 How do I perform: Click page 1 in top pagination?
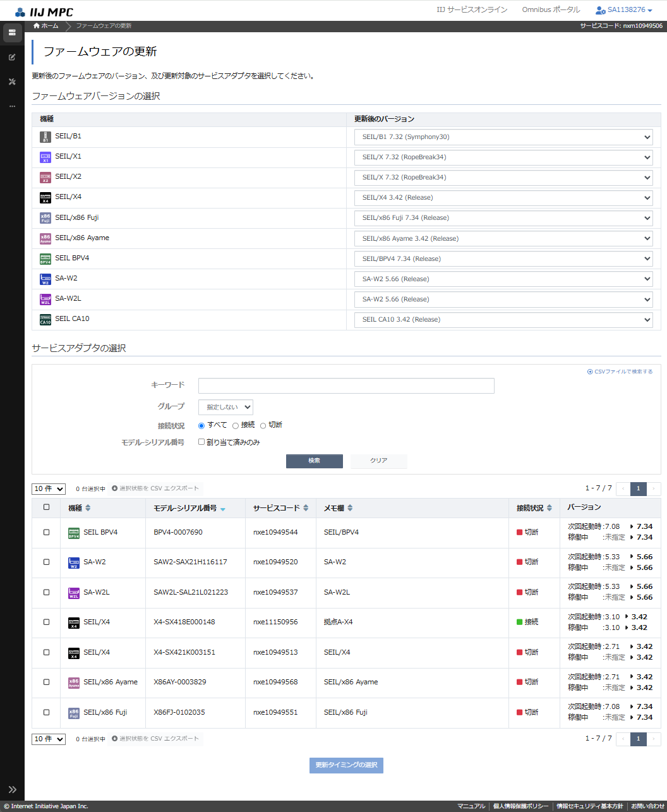point(639,488)
